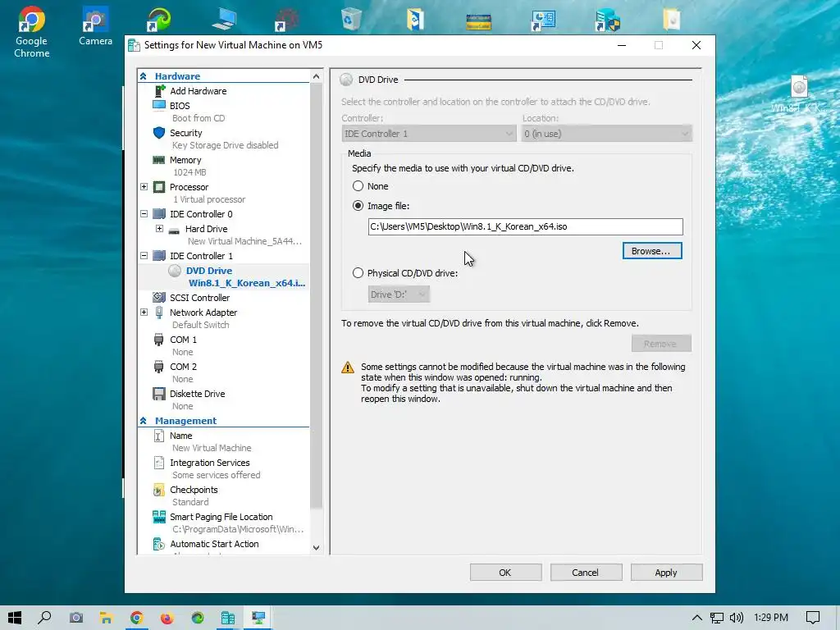Screen dimensions: 840x630
Task: Open the Windows Start menu
Action: [x=15, y=618]
